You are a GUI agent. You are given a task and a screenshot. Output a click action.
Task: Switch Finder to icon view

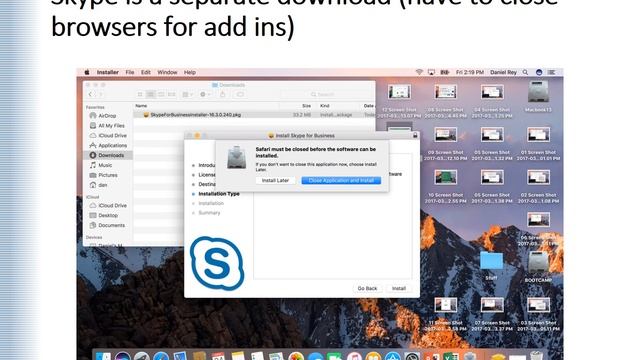140,94
